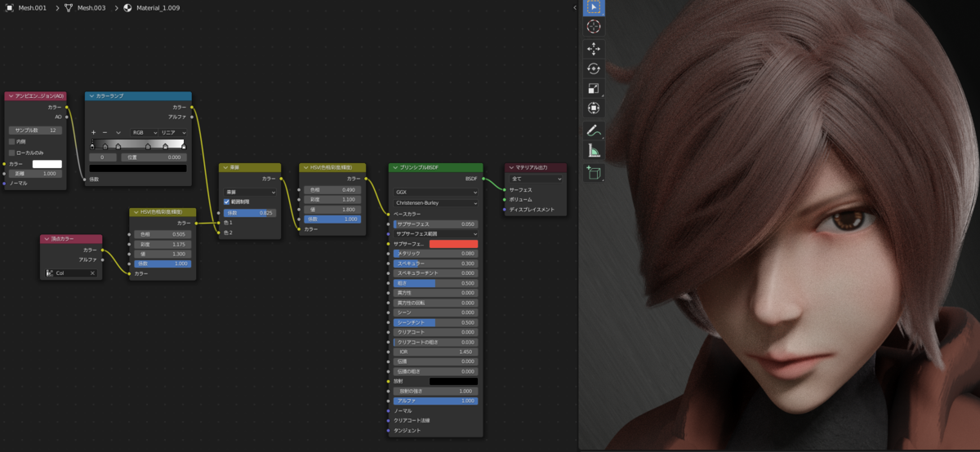The width and height of the screenshot is (980, 452).
Task: Select the Scale tool
Action: coord(594,88)
